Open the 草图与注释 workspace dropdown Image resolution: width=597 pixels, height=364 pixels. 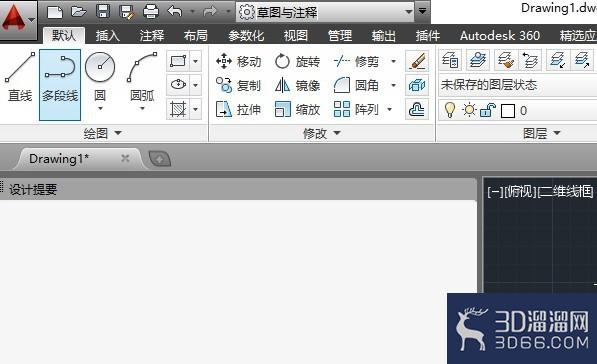(325, 12)
